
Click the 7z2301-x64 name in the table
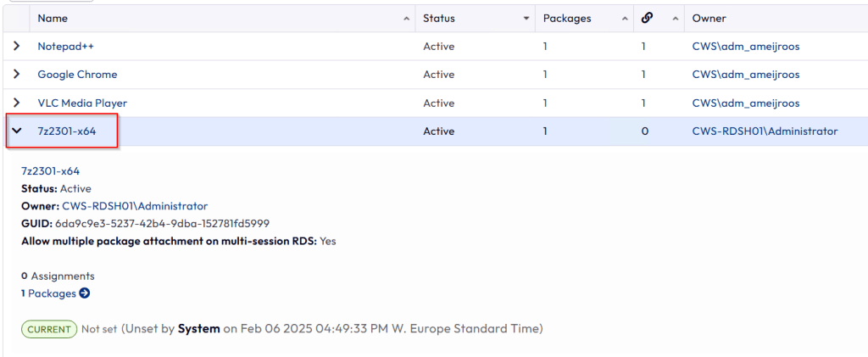point(68,131)
